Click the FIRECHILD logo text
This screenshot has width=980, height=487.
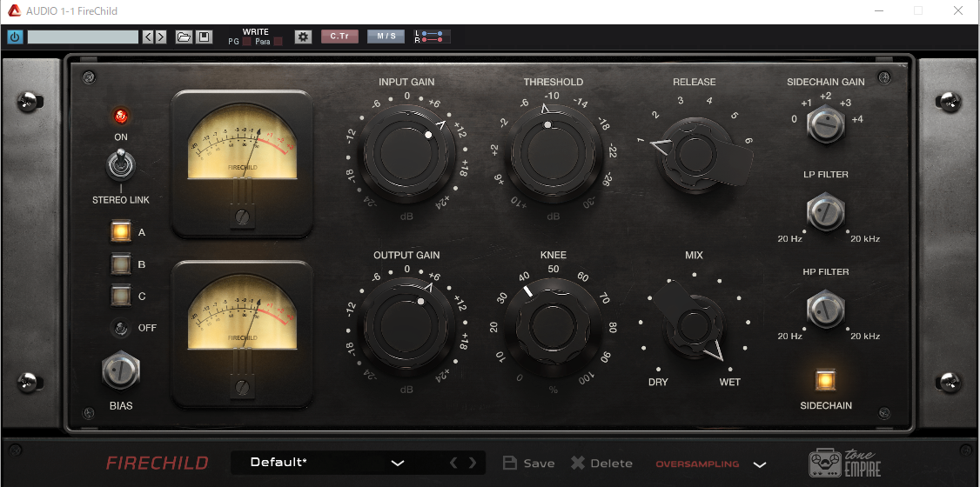(x=157, y=464)
